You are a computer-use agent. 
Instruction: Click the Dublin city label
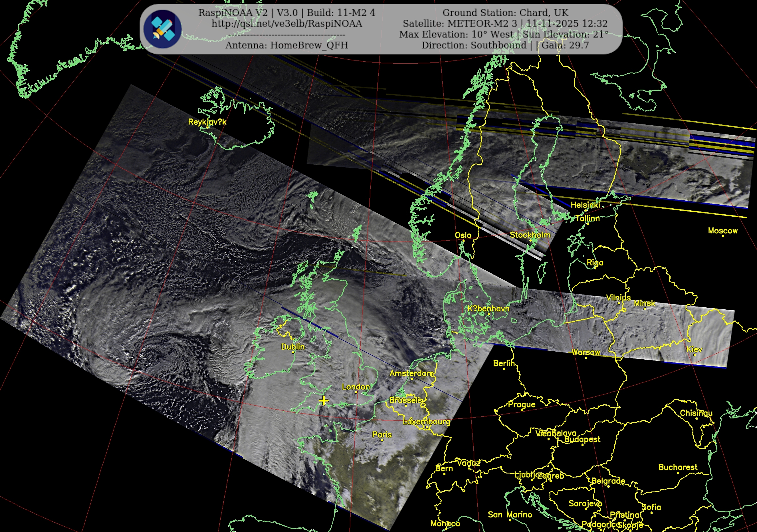[293, 347]
